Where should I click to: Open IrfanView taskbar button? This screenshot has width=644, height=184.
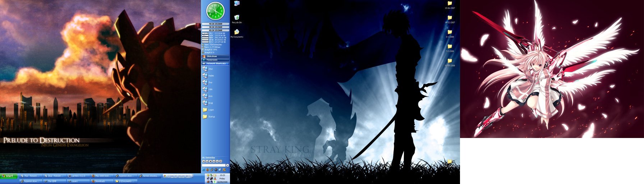(x=78, y=176)
